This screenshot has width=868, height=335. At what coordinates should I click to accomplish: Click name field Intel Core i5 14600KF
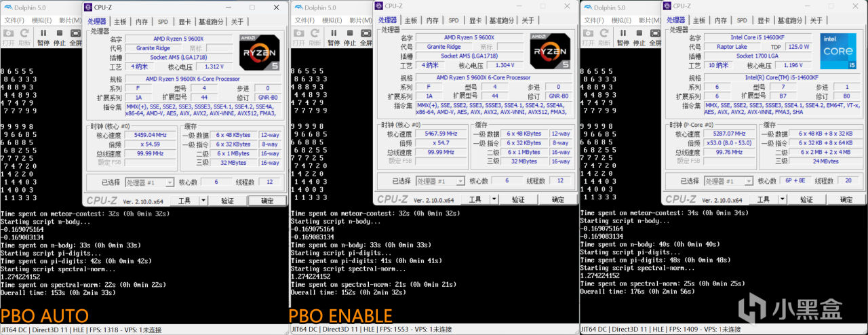tap(759, 37)
